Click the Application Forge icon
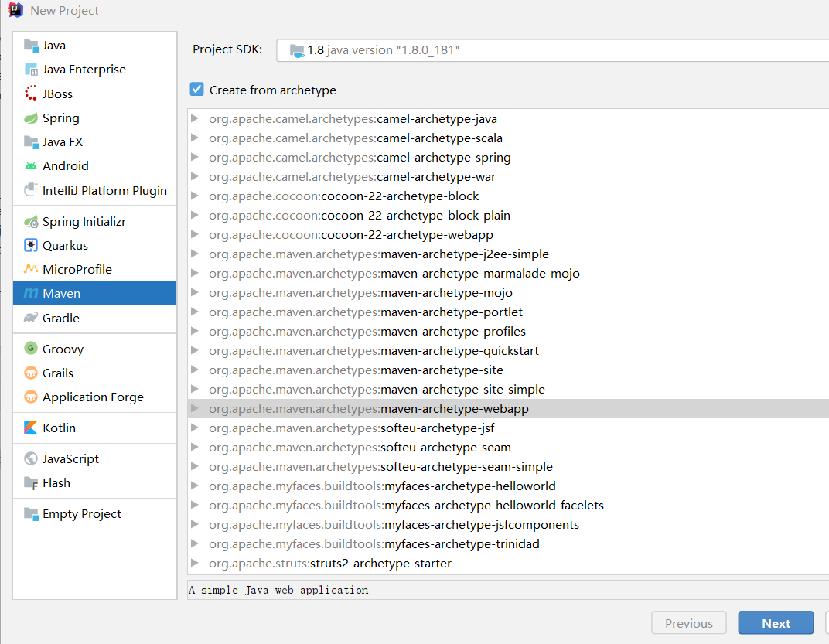Image resolution: width=829 pixels, height=644 pixels. (31, 397)
